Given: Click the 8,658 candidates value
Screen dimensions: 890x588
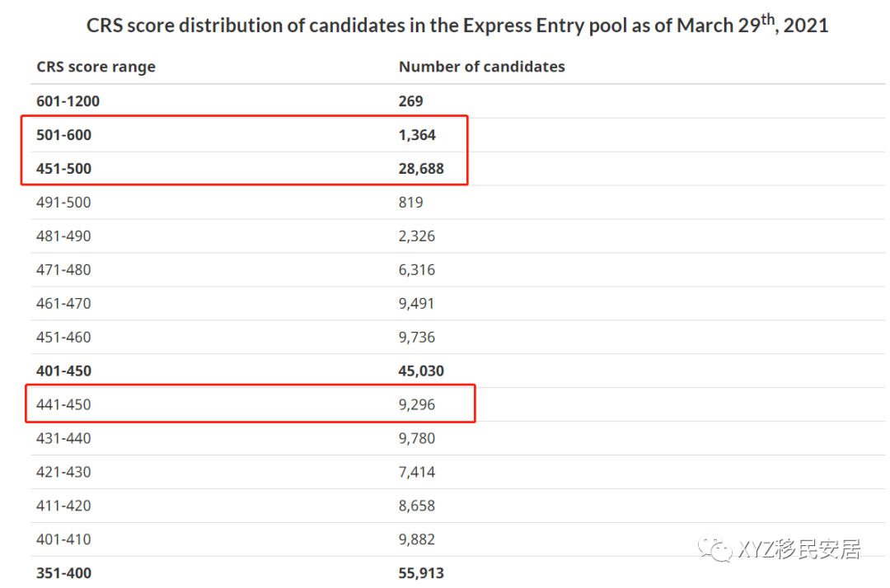Looking at the screenshot, I should pos(417,506).
